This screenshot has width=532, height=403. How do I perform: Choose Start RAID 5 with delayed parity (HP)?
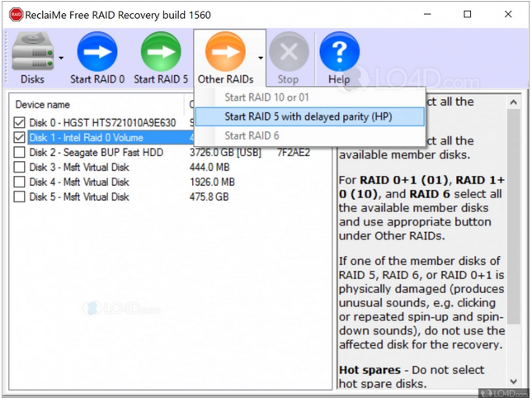tap(310, 116)
